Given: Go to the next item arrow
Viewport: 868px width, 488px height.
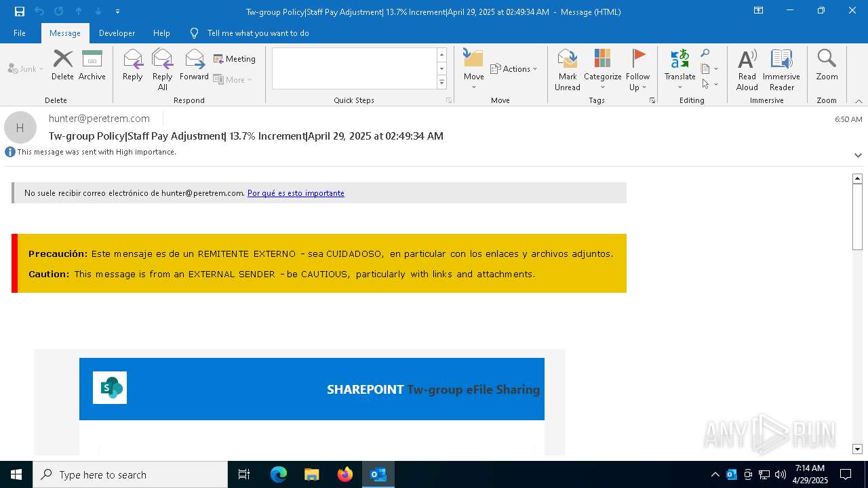Looking at the screenshot, I should point(98,11).
